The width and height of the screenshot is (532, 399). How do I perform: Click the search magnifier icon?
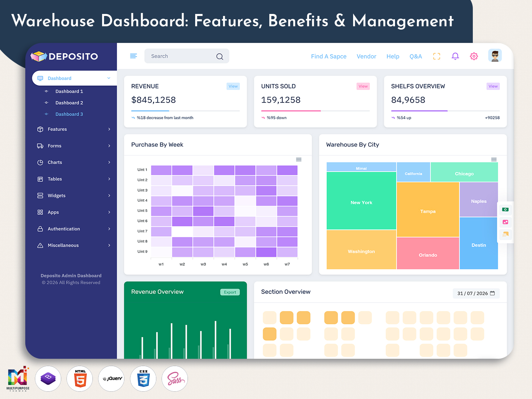(219, 57)
